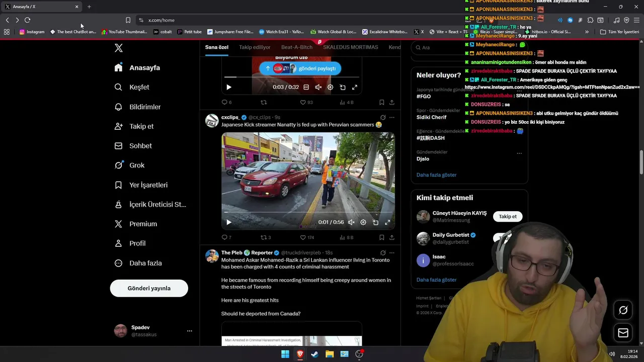Click Gönderi yayınla button
644x362 pixels.
coord(149,288)
